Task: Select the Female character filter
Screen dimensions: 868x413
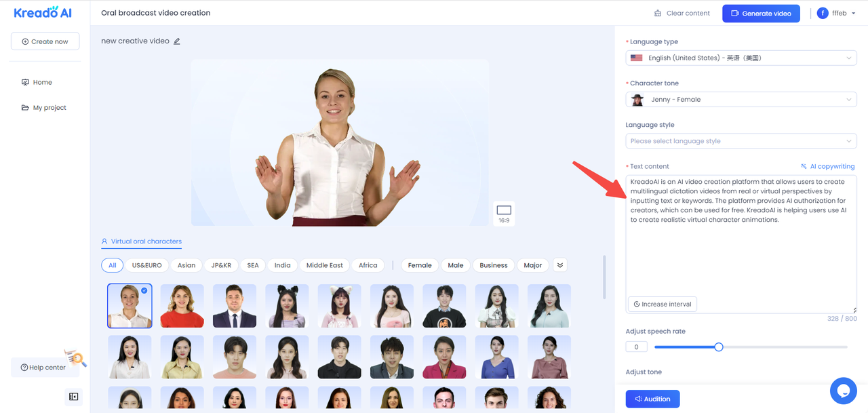Action: pyautogui.click(x=420, y=265)
